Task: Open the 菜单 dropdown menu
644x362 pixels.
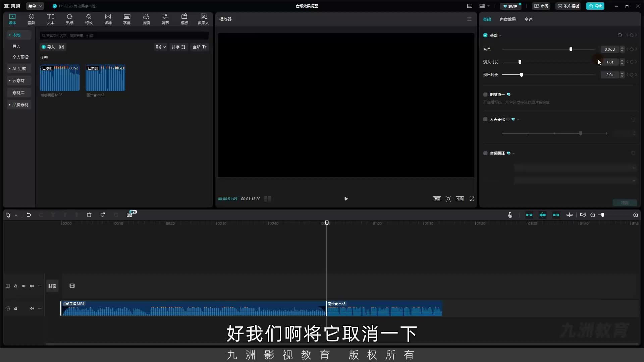Action: pyautogui.click(x=35, y=6)
